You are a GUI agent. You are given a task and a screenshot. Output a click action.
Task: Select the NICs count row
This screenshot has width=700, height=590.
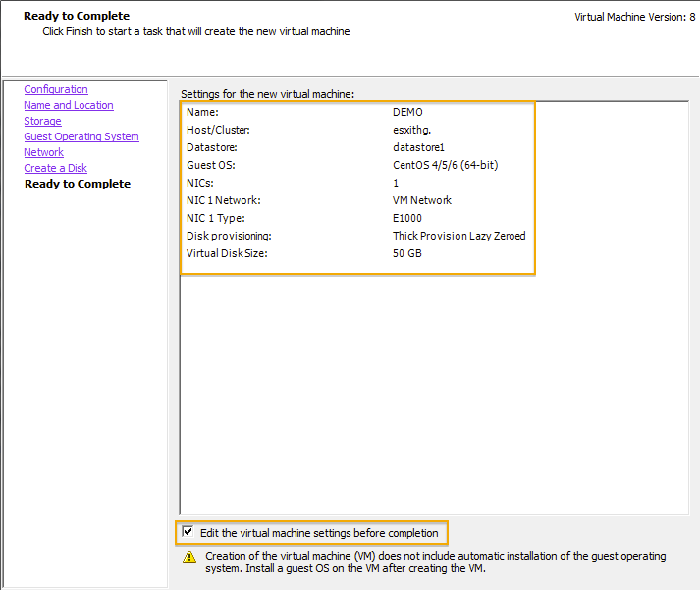click(357, 183)
